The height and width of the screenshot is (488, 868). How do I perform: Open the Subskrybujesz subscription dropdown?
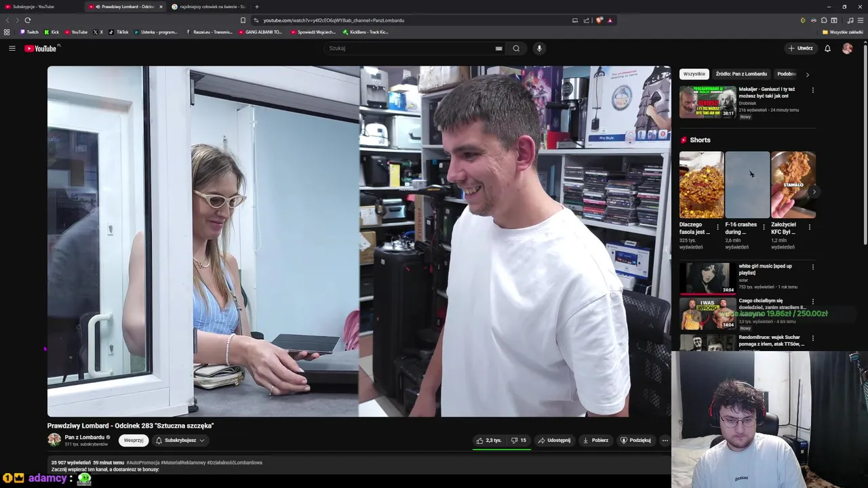coord(180,440)
